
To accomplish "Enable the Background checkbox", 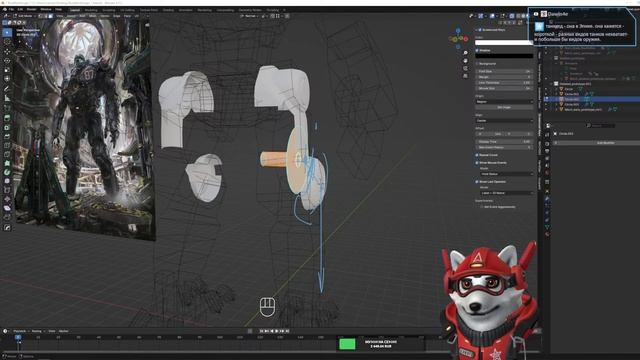I will pos(477,64).
